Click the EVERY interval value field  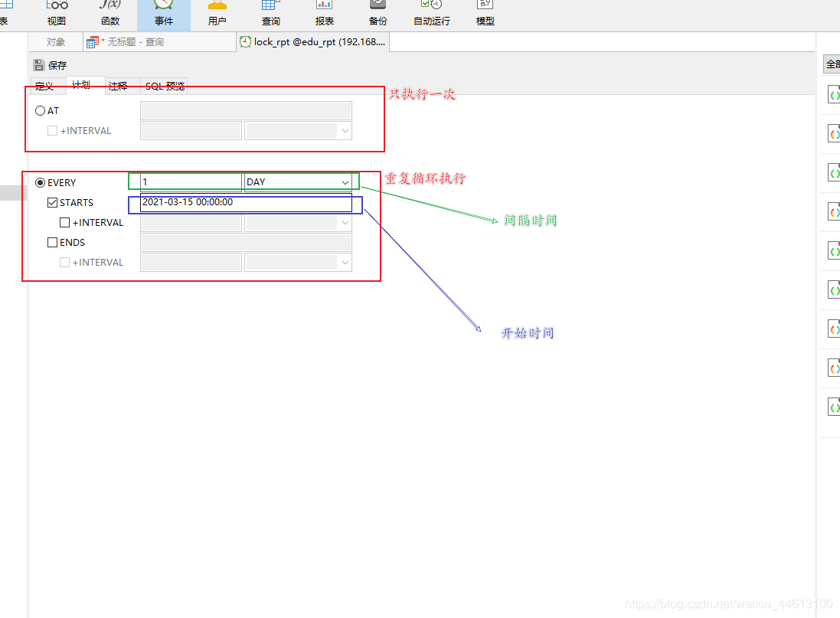point(191,182)
